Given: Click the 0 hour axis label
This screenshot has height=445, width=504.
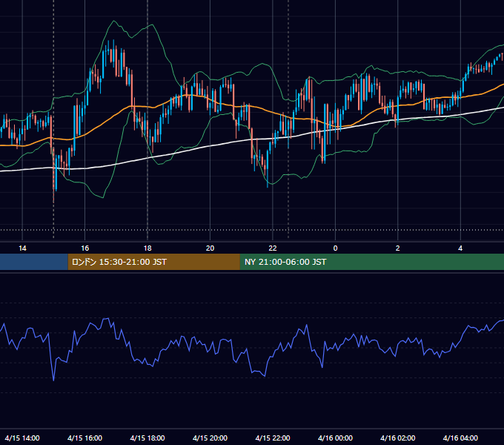Looking at the screenshot, I should tap(335, 248).
